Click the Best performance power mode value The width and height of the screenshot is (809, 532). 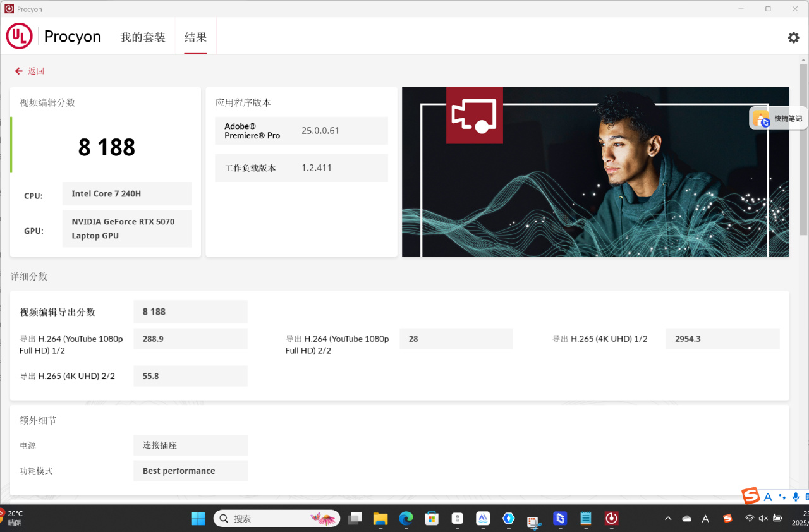pos(190,471)
